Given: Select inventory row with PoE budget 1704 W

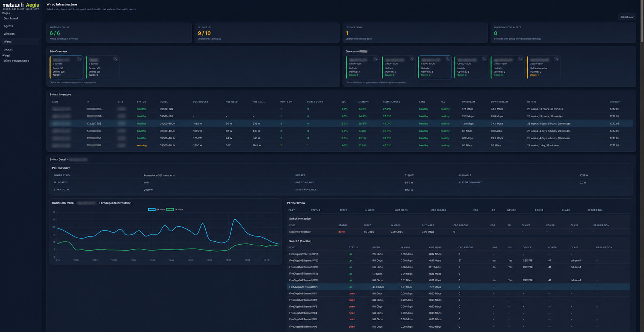Looking at the screenshot, I should point(341,138).
